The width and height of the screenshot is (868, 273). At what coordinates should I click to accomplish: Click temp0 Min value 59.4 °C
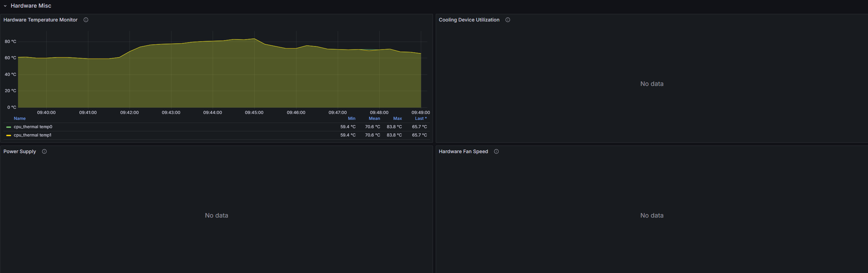(348, 127)
